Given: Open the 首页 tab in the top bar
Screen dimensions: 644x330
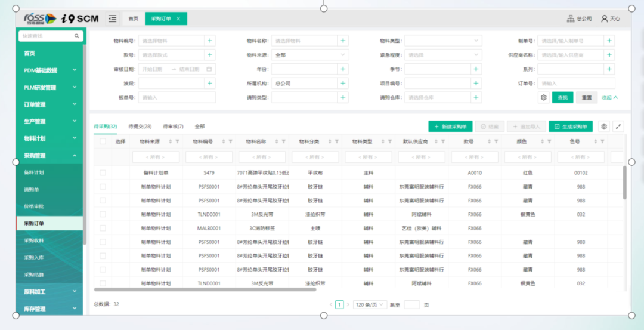Looking at the screenshot, I should [133, 18].
